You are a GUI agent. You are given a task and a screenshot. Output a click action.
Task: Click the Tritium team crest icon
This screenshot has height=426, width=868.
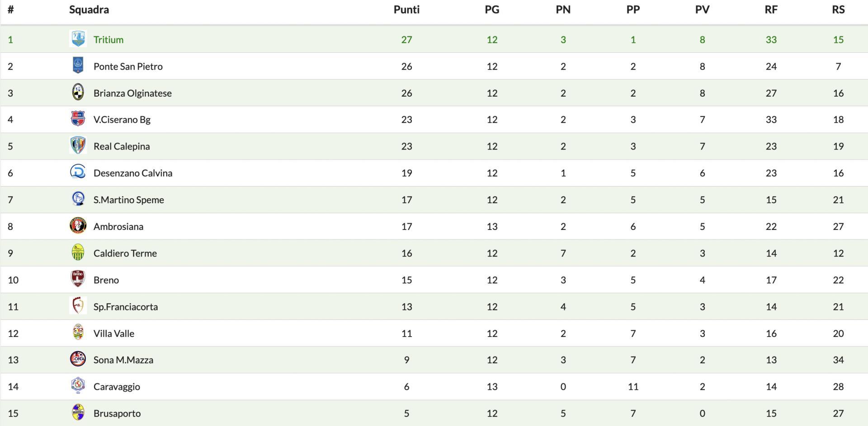(78, 39)
